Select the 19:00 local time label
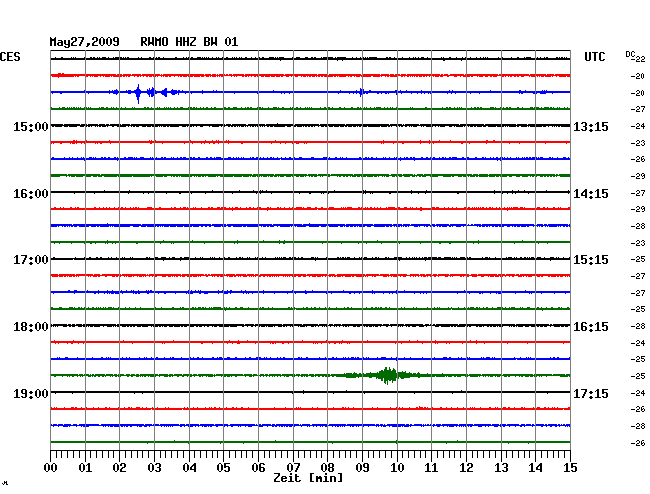650x494 pixels. (x=31, y=393)
